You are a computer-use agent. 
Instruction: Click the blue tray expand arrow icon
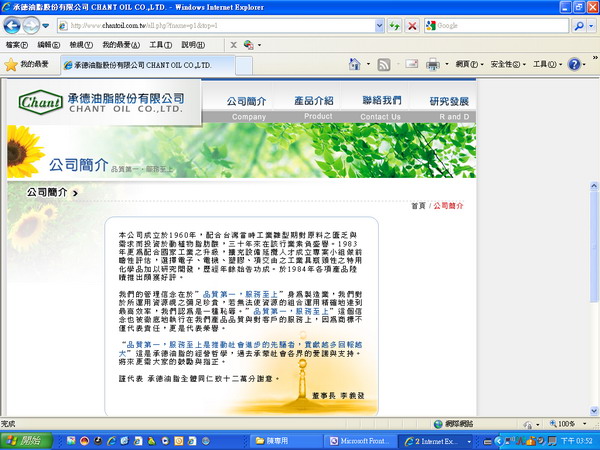[x=498, y=441]
